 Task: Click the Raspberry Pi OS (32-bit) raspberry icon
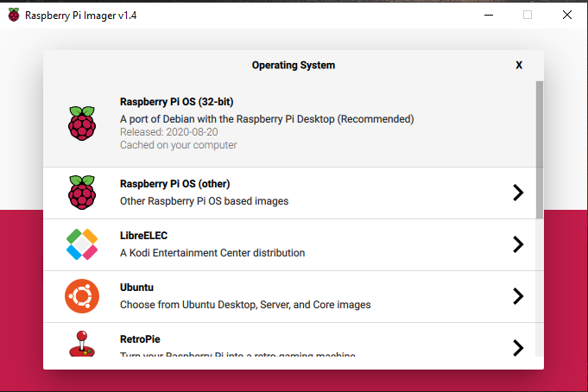(x=82, y=123)
